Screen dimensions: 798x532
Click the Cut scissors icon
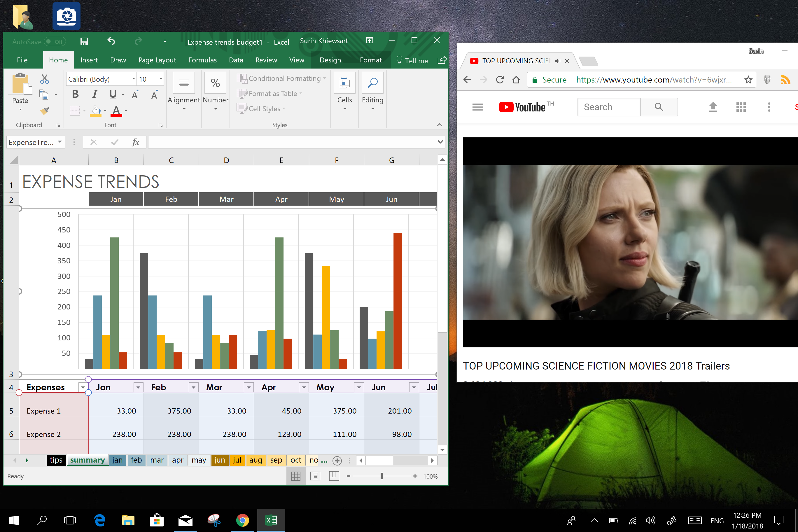(x=44, y=79)
